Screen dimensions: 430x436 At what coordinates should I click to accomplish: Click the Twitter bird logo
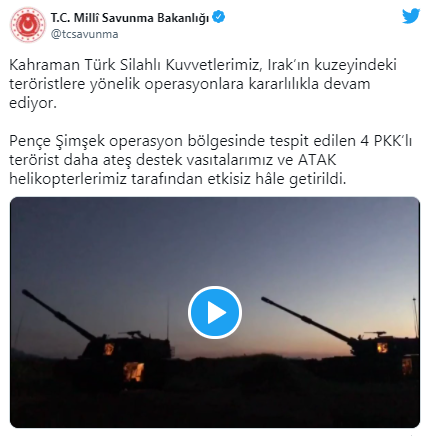pos(411,16)
